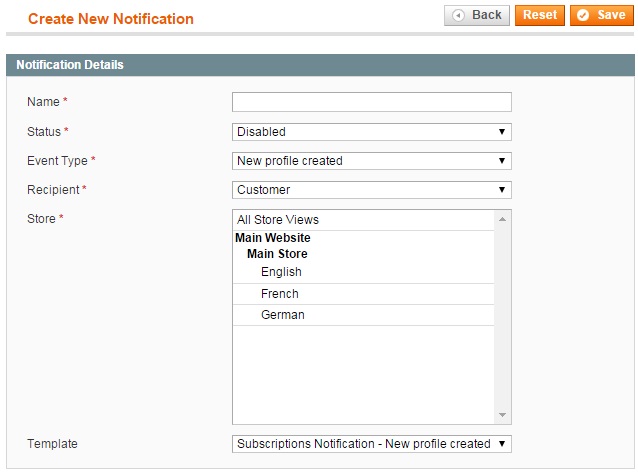Click the arrow icon on Back
The height and width of the screenshot is (472, 638).
tap(458, 15)
